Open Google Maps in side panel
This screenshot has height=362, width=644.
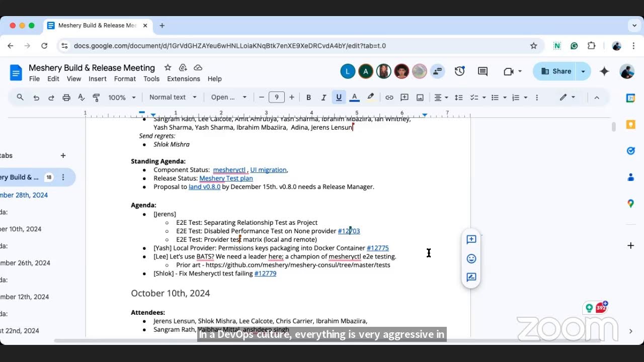click(630, 204)
